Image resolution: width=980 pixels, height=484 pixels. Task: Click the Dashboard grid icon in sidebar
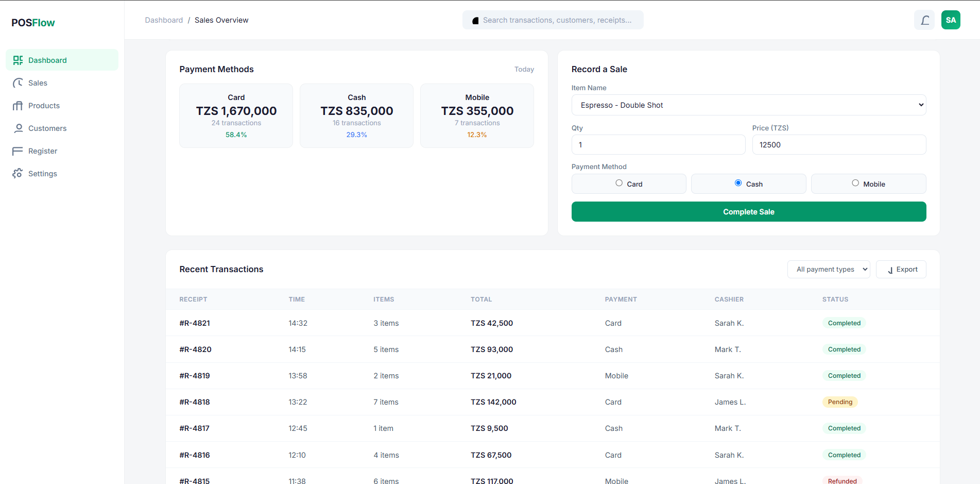18,60
